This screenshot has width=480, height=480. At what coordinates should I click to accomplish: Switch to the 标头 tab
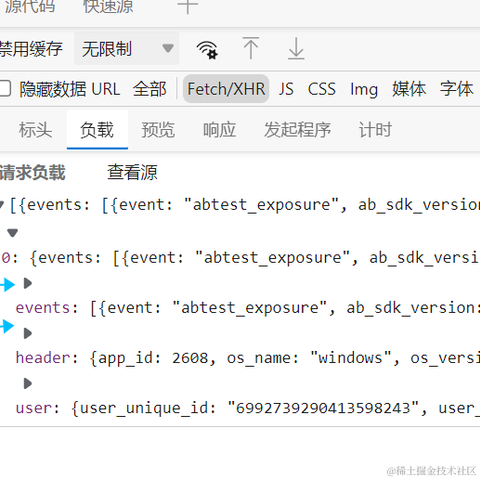tap(35, 130)
